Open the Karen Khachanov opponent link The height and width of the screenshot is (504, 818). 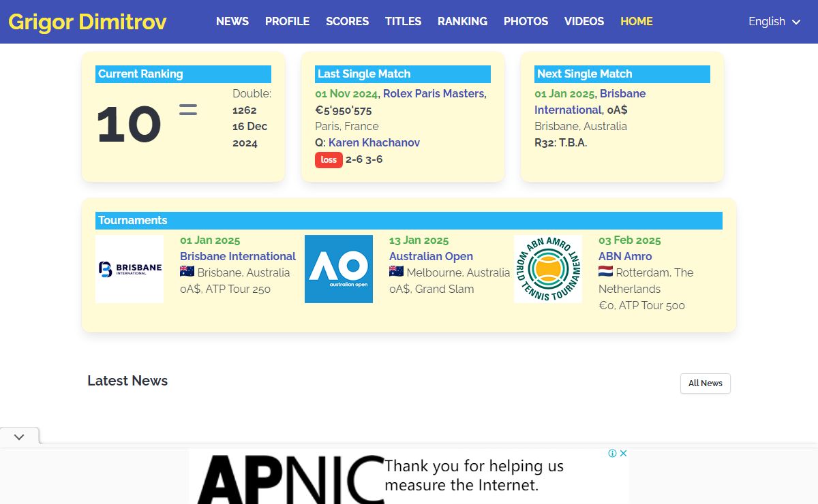pos(374,142)
